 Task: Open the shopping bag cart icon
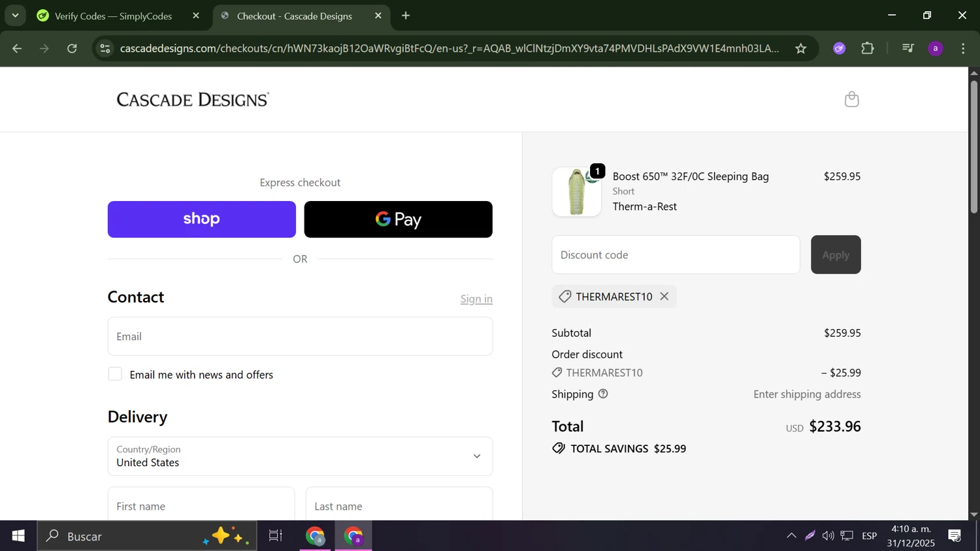pyautogui.click(x=851, y=99)
